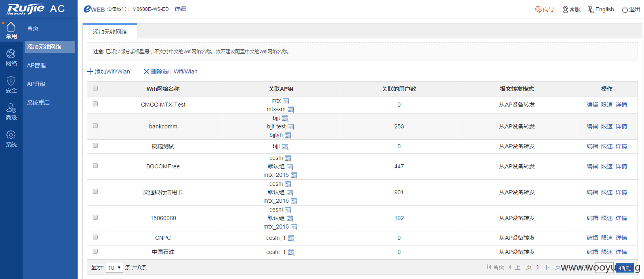Image resolution: width=644 pixels, height=279 pixels.
Task: Click the 详细 device detail link
Action: 180,9
